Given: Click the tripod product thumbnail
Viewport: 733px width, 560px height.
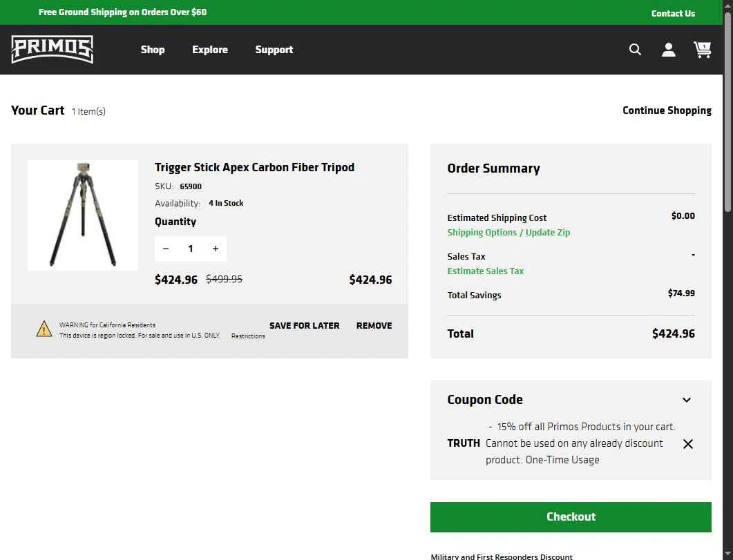Looking at the screenshot, I should (x=83, y=215).
